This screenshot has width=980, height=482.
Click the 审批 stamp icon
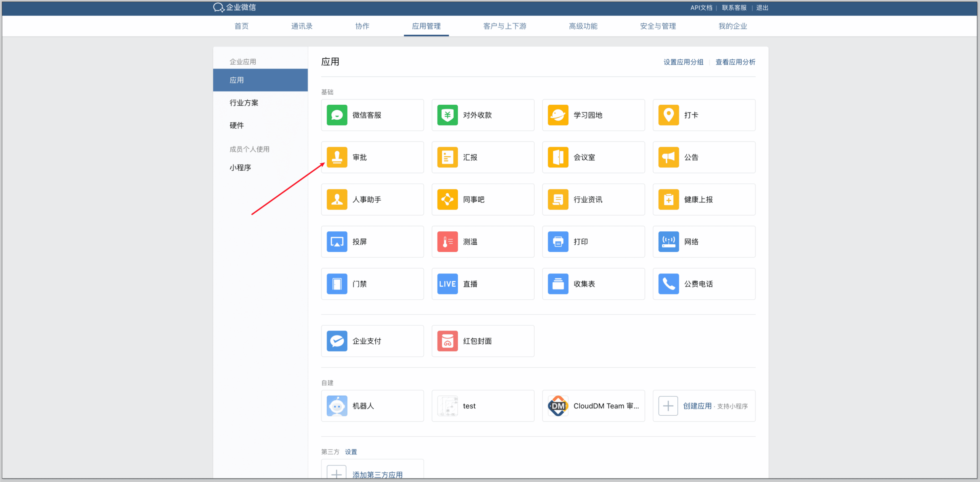coord(336,157)
